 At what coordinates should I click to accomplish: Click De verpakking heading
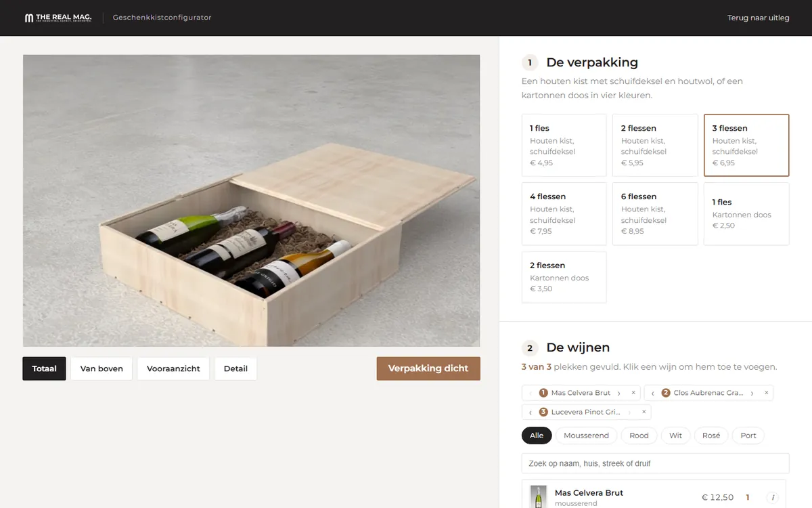click(x=592, y=62)
